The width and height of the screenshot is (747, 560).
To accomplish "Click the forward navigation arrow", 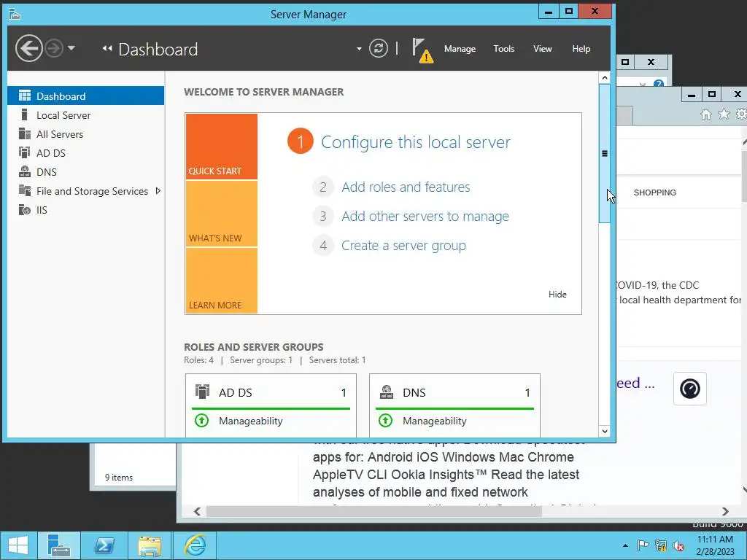I will click(54, 48).
